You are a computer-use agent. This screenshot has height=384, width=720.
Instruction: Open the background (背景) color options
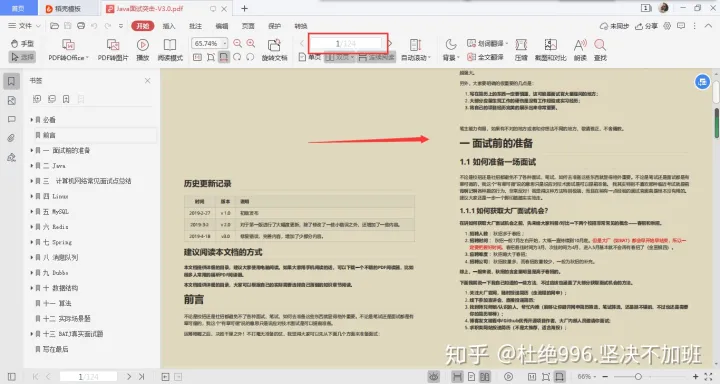[451, 50]
